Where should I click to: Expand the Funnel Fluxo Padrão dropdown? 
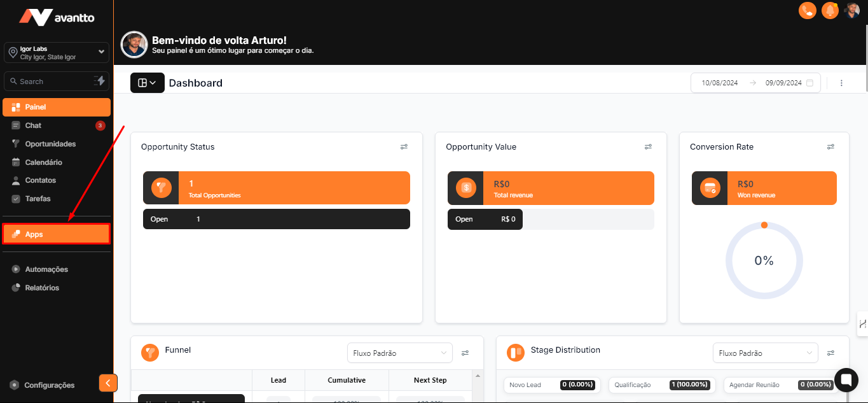(x=399, y=353)
